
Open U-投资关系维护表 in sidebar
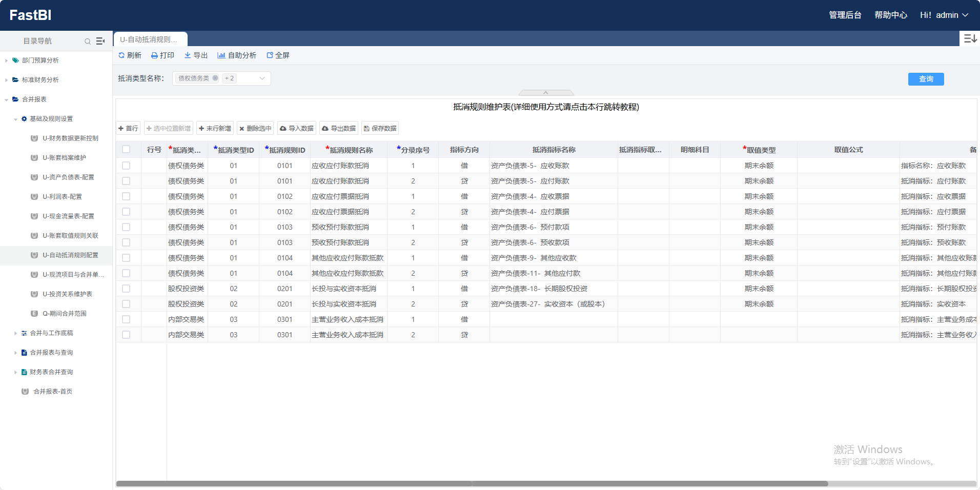[x=67, y=294]
